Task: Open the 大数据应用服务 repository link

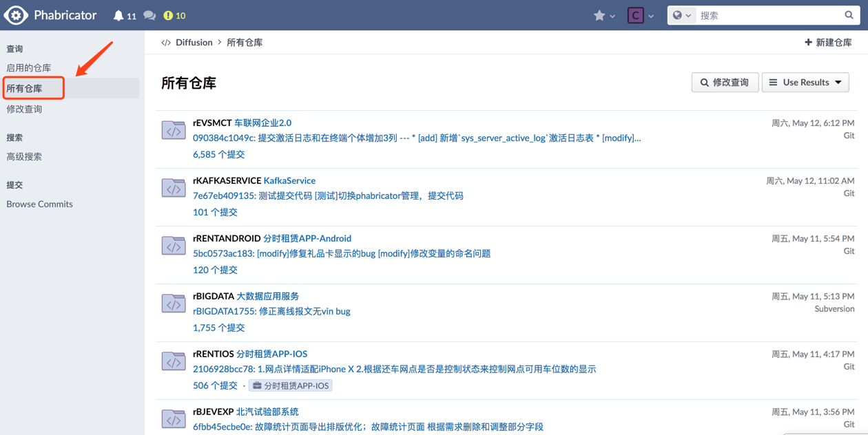Action: (267, 296)
